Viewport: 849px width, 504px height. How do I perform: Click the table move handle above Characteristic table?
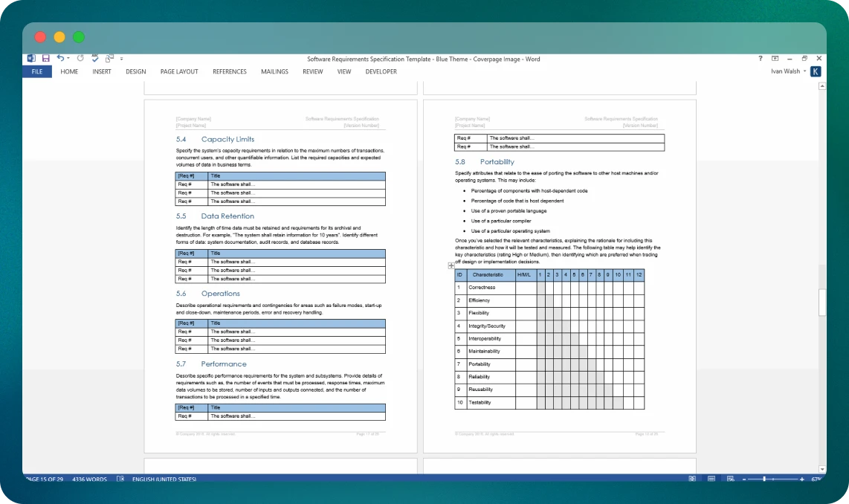[451, 265]
